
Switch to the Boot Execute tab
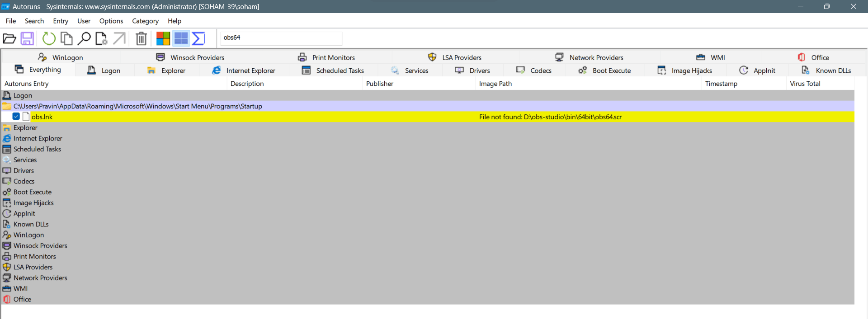tap(604, 70)
